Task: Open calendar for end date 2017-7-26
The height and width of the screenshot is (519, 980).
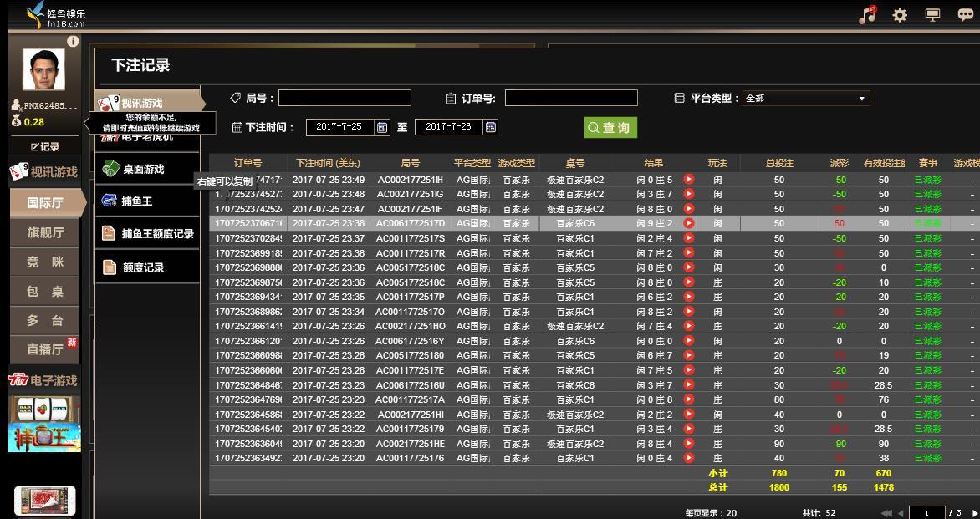Action: coord(491,127)
